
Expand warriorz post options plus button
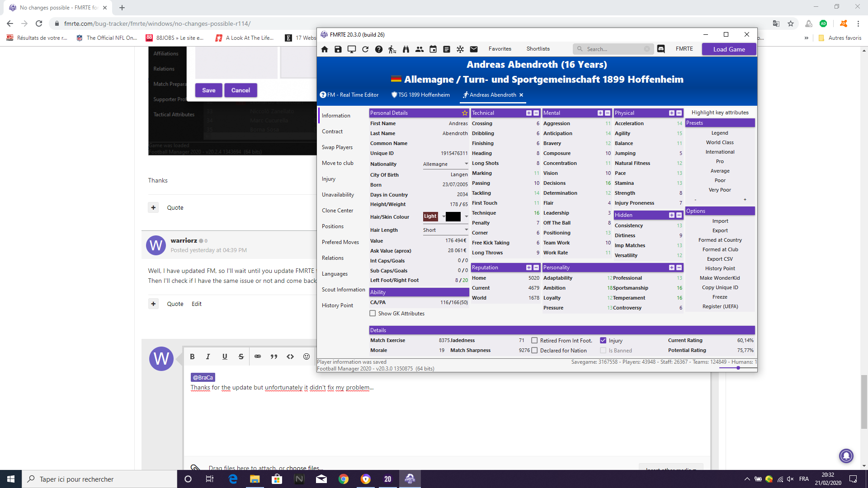[x=153, y=304]
